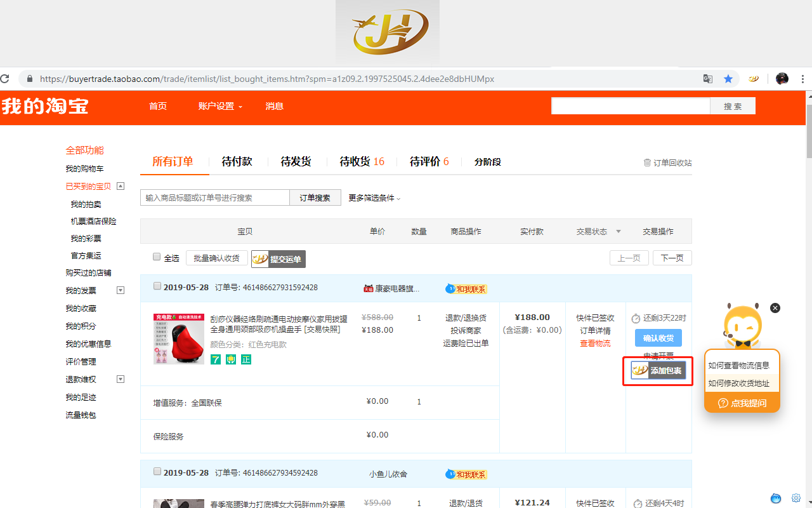Image resolution: width=812 pixels, height=508 pixels.
Task: Tick the 全选 checkbox
Action: pos(157,257)
